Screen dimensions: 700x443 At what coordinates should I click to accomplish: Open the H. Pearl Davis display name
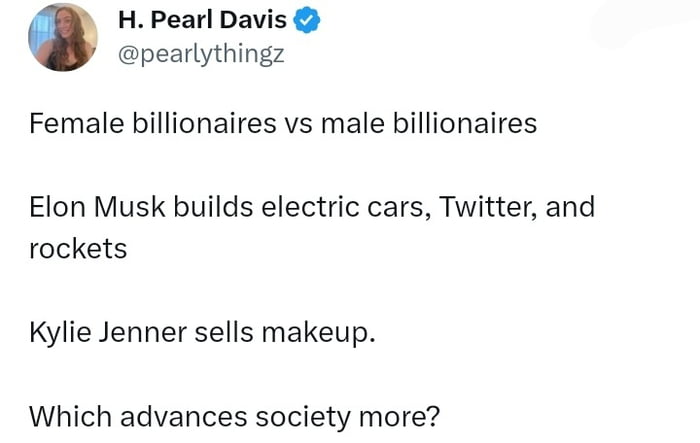pos(201,20)
